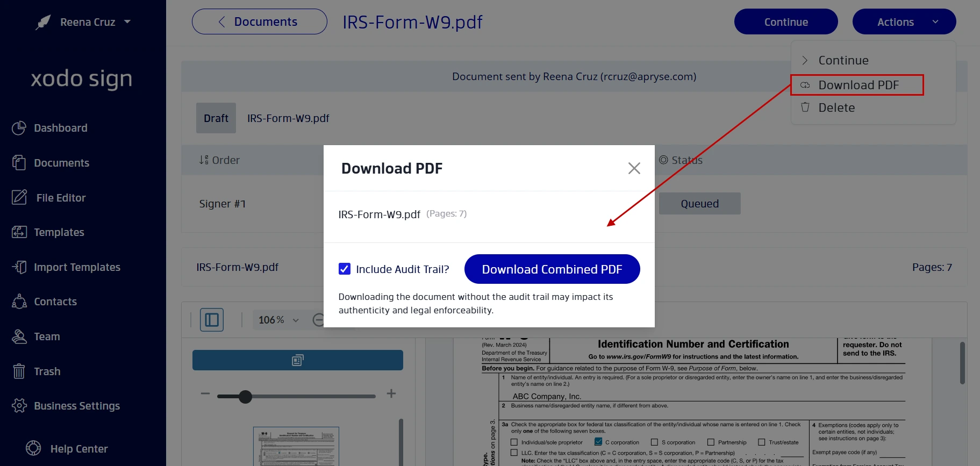
Task: Click the Import Templates arrow icon
Action: 19,267
